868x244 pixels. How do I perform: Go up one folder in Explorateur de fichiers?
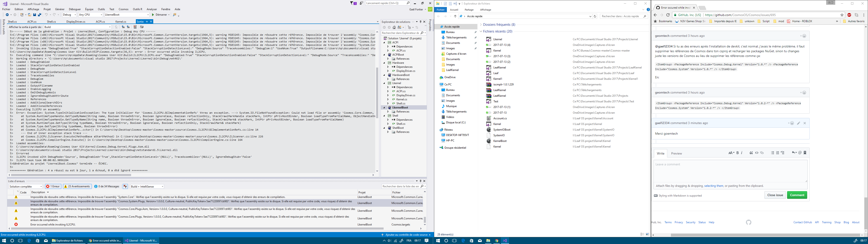pos(455,16)
